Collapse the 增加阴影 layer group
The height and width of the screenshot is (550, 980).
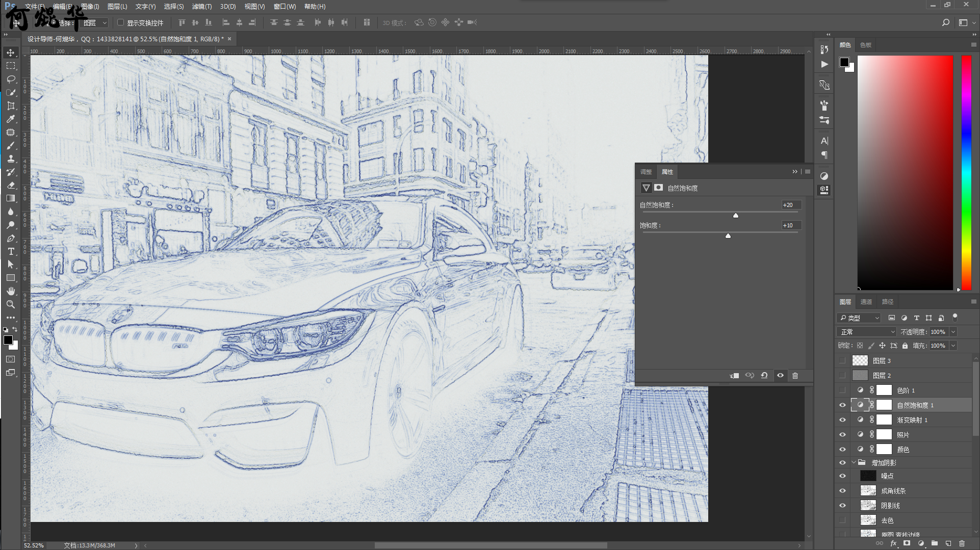point(854,463)
